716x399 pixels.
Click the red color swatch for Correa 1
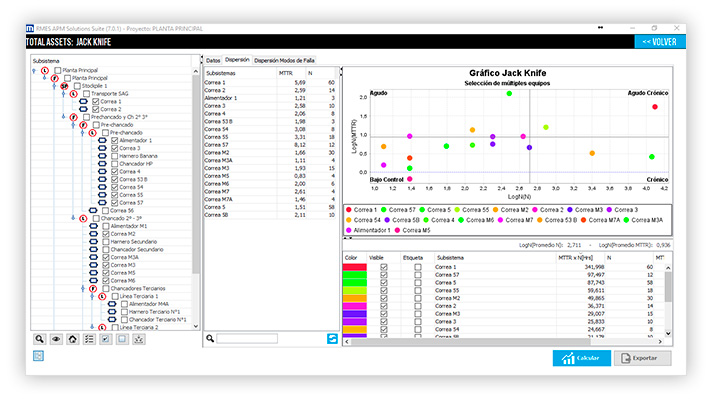[355, 267]
